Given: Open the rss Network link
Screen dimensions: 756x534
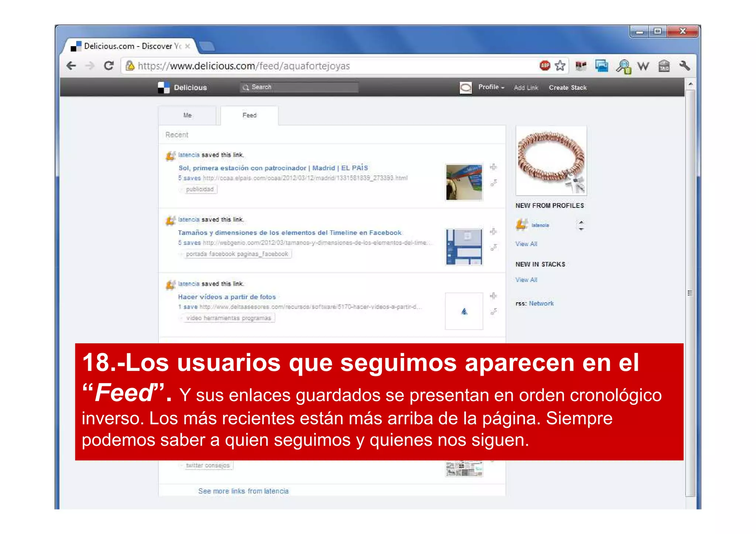Looking at the screenshot, I should (541, 303).
